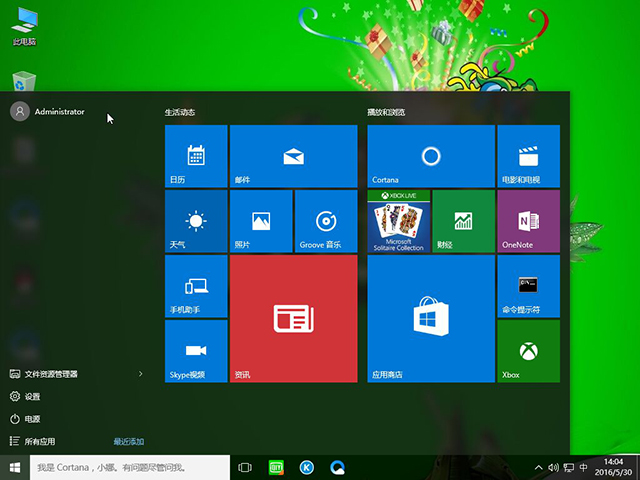Launch the Groove 音乐 tile

(x=325, y=221)
